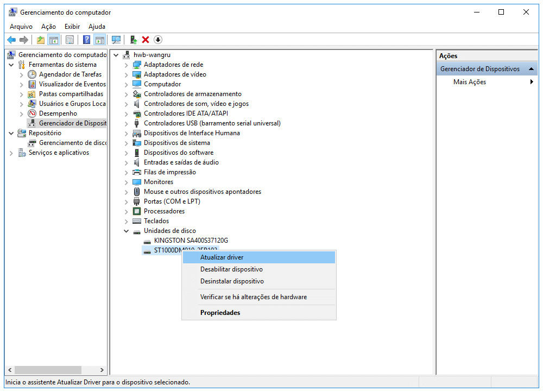This screenshot has width=543, height=392.
Task: Toggle the console tree pane icon
Action: click(x=53, y=40)
